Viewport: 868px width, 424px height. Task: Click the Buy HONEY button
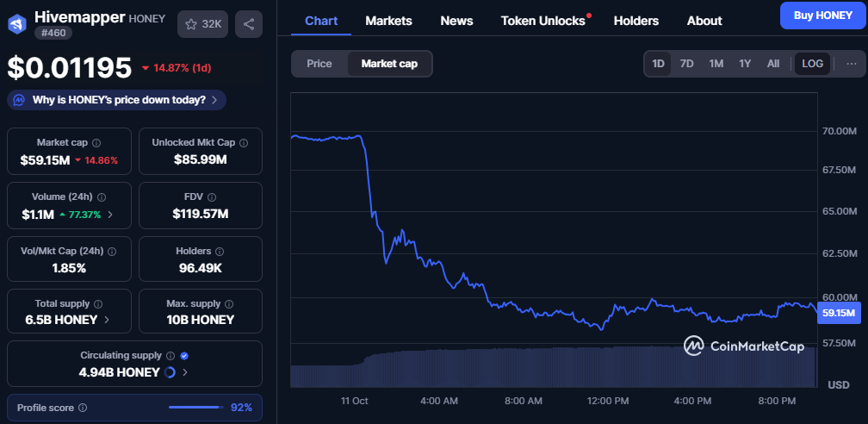822,16
